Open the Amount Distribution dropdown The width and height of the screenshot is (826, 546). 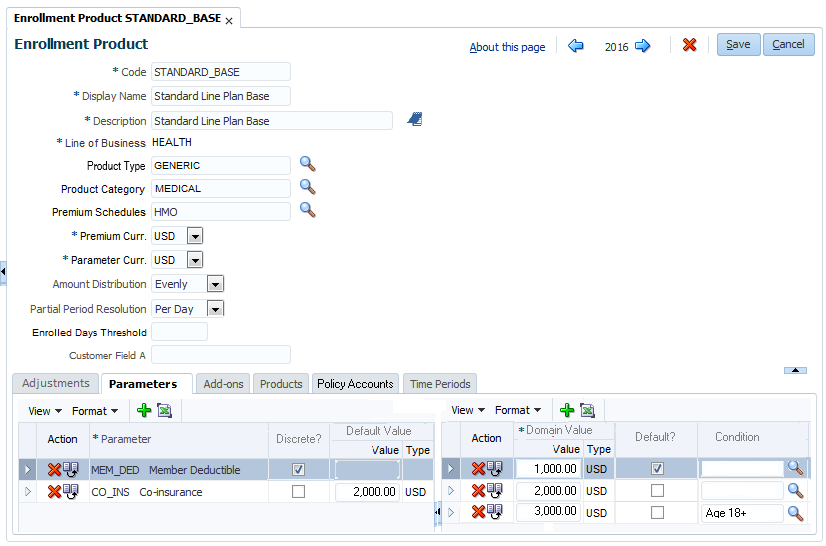(x=215, y=284)
